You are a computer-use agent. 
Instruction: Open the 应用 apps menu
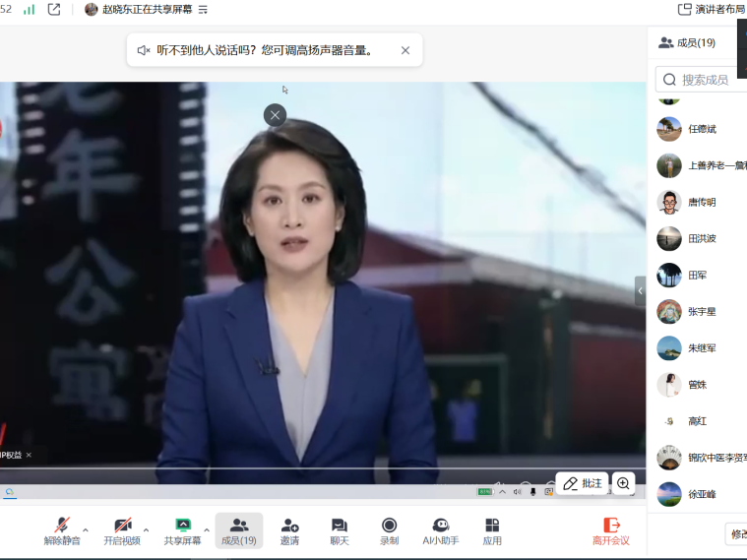(492, 530)
